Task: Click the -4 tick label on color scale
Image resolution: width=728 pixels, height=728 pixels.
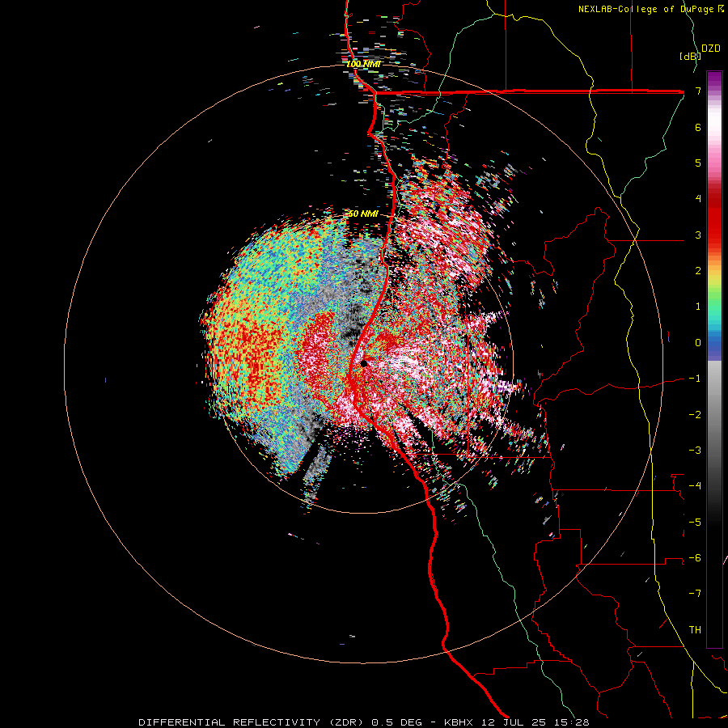Action: (x=695, y=486)
